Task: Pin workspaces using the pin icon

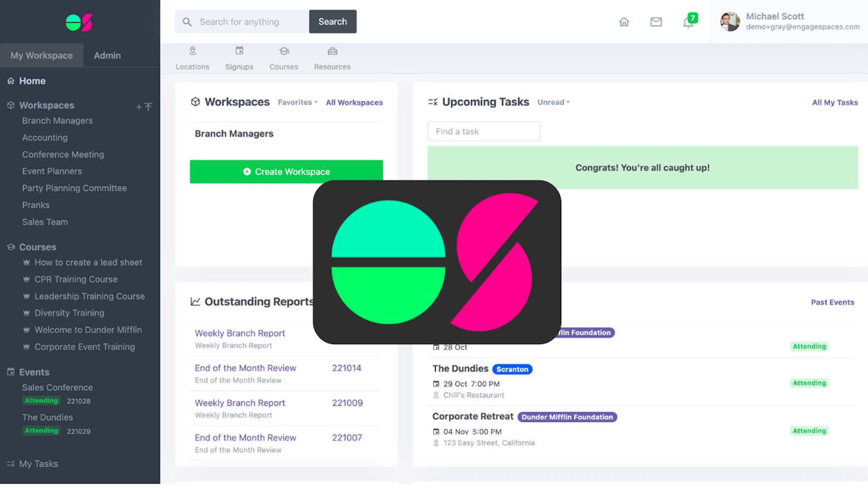Action: (x=149, y=106)
